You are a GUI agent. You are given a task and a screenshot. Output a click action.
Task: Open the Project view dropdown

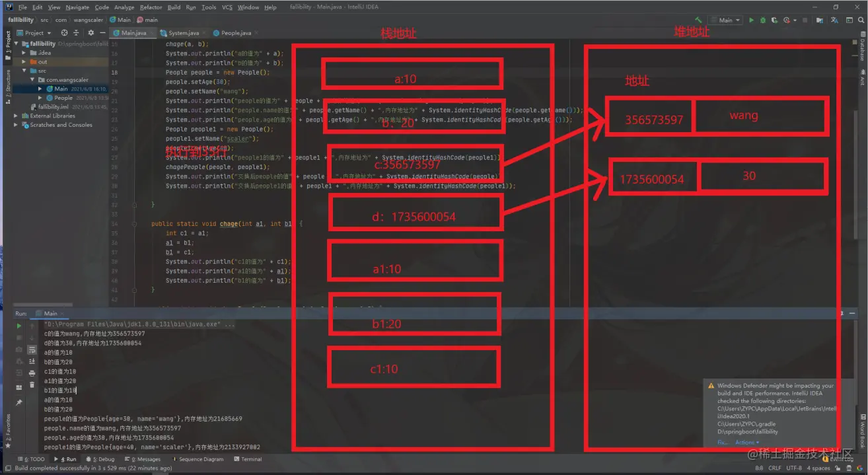click(x=34, y=32)
